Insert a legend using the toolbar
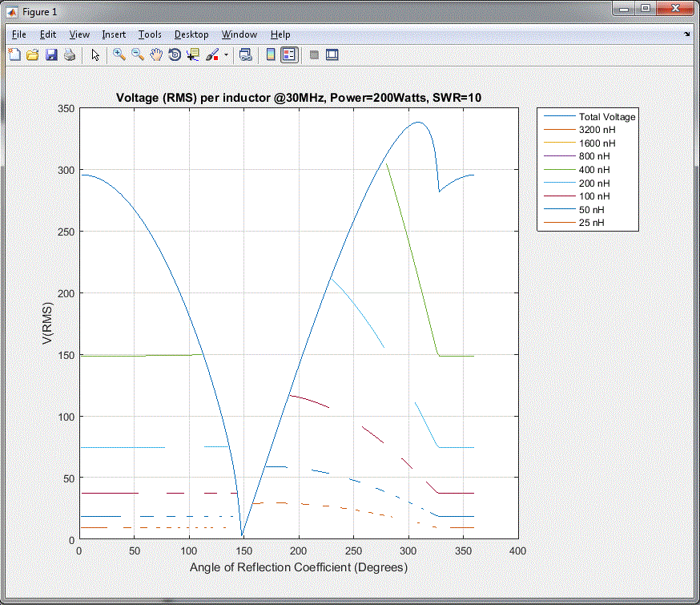The image size is (700, 605). click(x=291, y=54)
